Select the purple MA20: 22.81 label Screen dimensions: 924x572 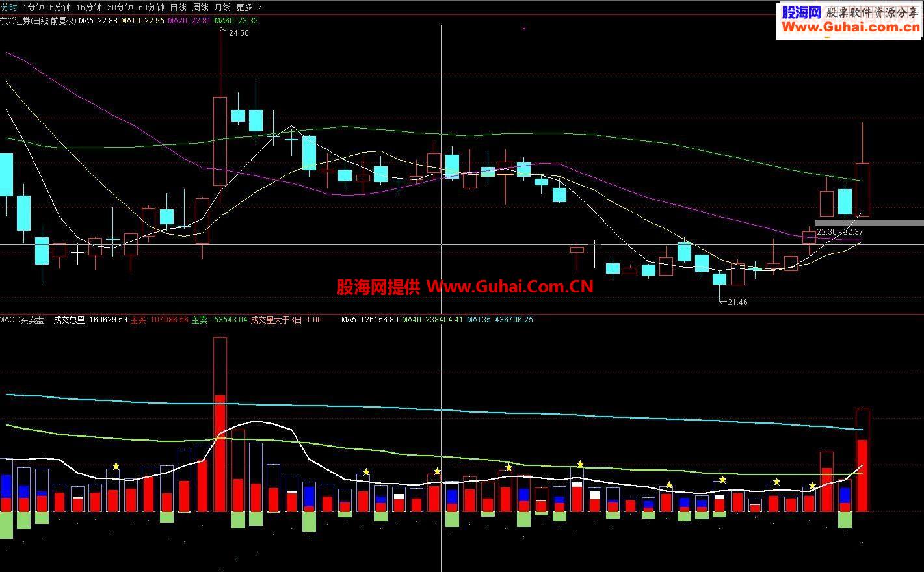point(189,21)
